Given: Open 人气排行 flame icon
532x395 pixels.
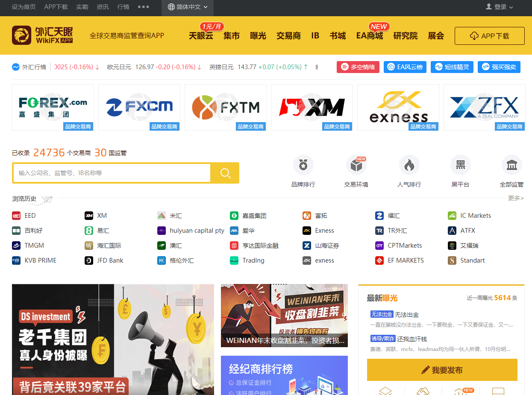Looking at the screenshot, I should (409, 165).
